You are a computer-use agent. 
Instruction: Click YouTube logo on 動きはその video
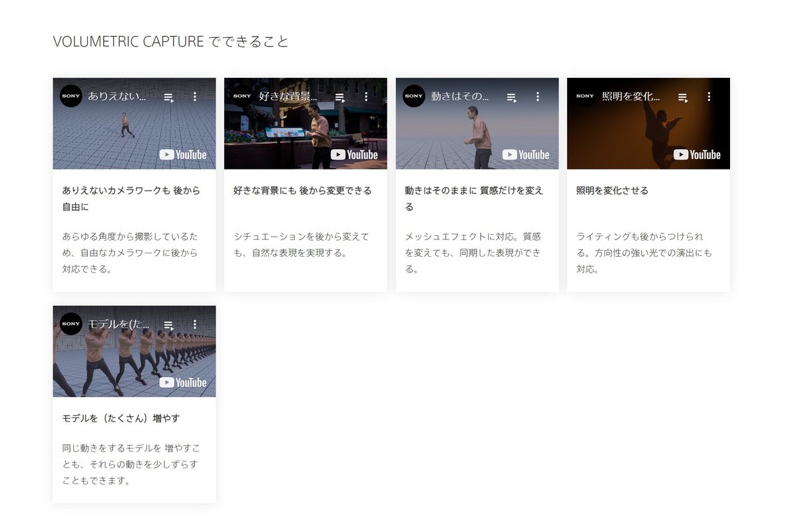(526, 155)
